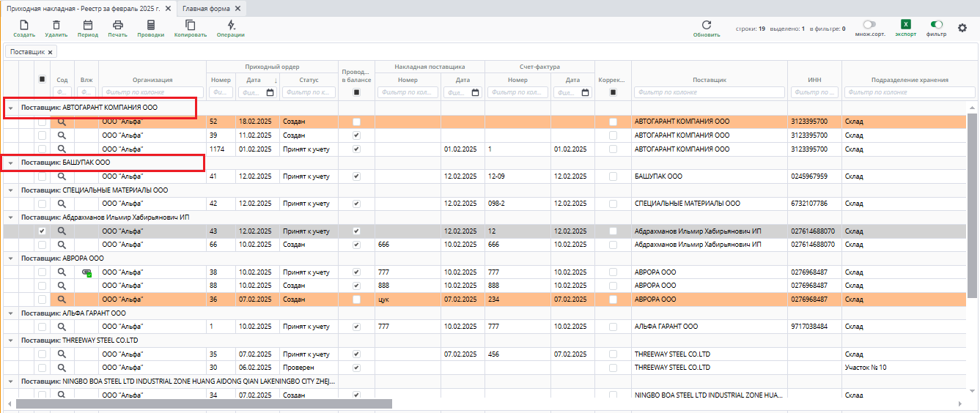Image resolution: width=980 pixels, height=413 pixels.
Task: Export to Excel via экспорт icon
Action: (x=905, y=24)
